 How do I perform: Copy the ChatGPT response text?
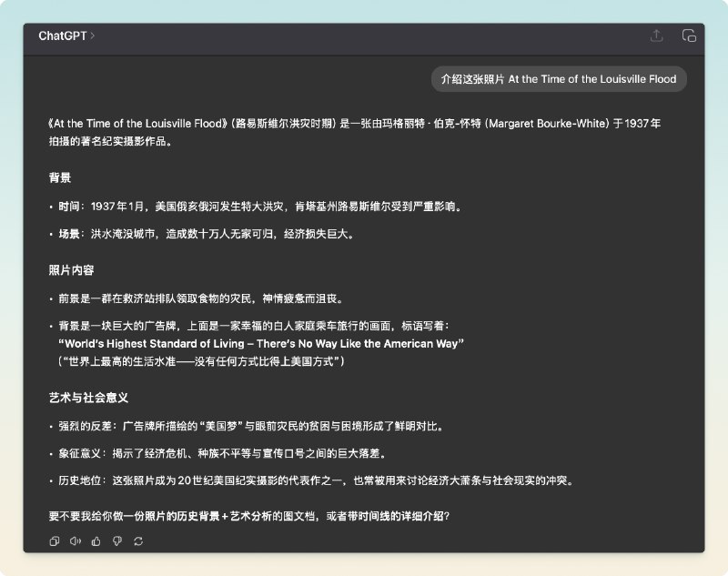click(55, 541)
